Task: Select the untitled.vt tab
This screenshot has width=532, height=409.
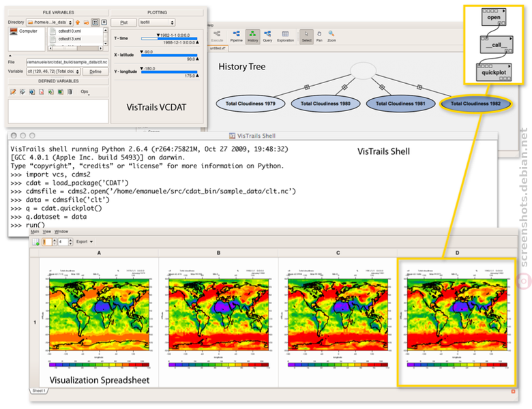Action: point(218,48)
